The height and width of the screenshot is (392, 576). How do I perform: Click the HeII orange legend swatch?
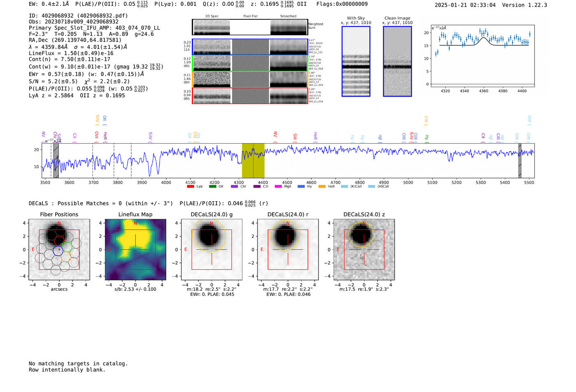(x=322, y=186)
